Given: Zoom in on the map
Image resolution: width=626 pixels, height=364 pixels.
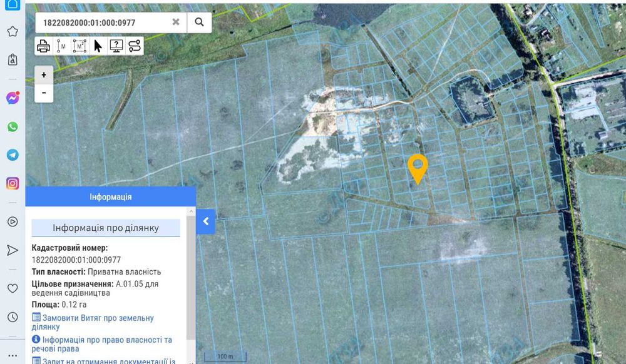Looking at the screenshot, I should 44,75.
